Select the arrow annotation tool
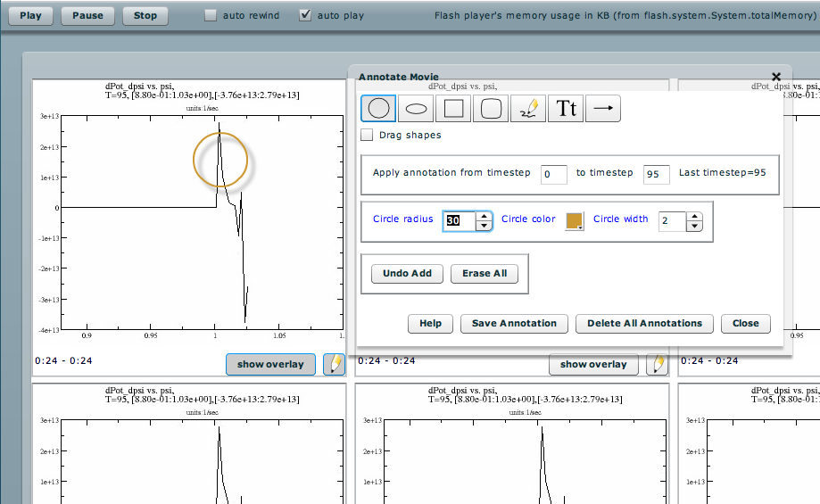The height and width of the screenshot is (504, 820). pos(603,108)
